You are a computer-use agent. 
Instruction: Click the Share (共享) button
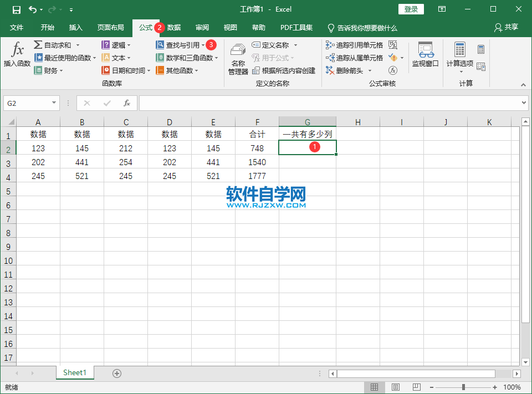pos(506,28)
